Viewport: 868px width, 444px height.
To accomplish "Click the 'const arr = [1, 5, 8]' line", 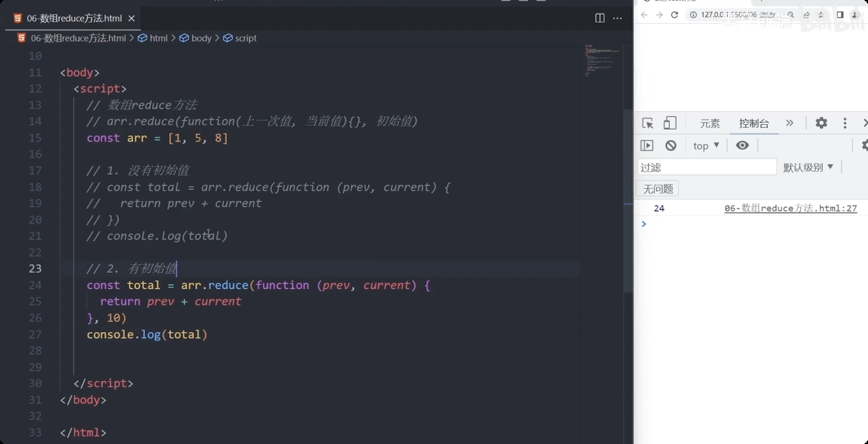I will pyautogui.click(x=157, y=138).
